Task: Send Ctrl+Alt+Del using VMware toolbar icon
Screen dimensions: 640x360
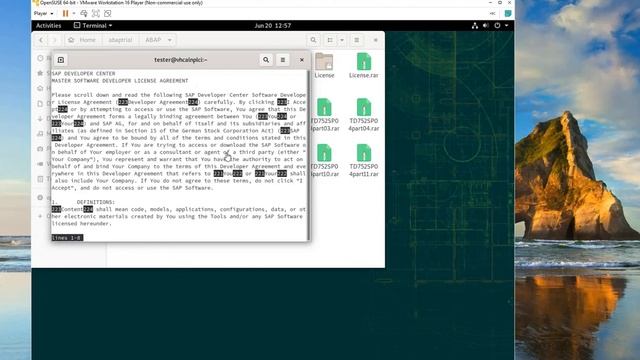Action: [x=84, y=13]
